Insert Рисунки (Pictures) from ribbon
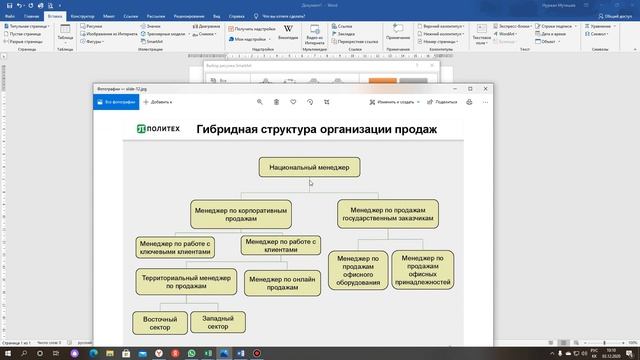This screenshot has width=640, height=360. [x=91, y=26]
